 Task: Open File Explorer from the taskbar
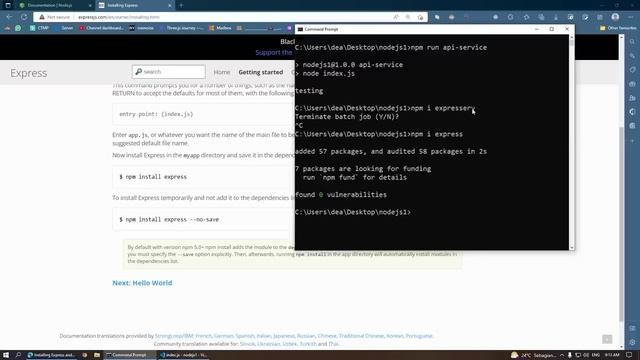pos(97,355)
